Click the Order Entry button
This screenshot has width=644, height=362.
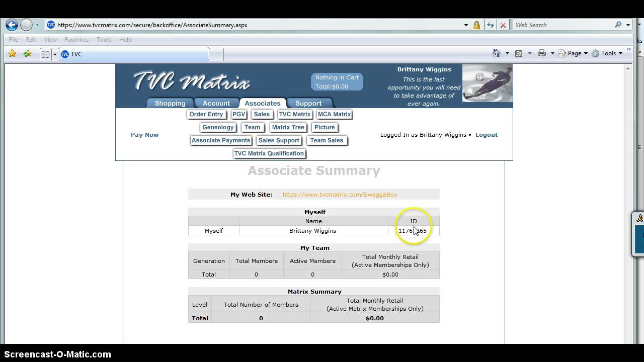click(x=206, y=114)
